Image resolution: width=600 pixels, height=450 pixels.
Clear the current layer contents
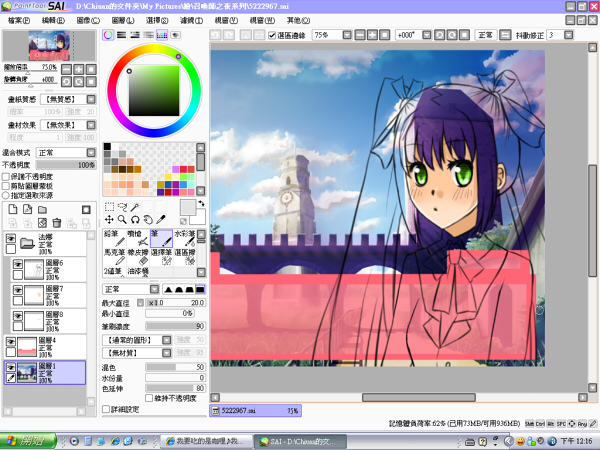[42, 223]
